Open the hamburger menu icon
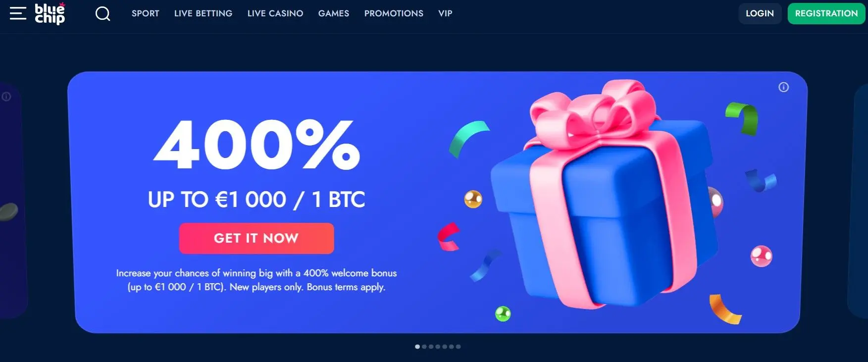 coord(18,13)
